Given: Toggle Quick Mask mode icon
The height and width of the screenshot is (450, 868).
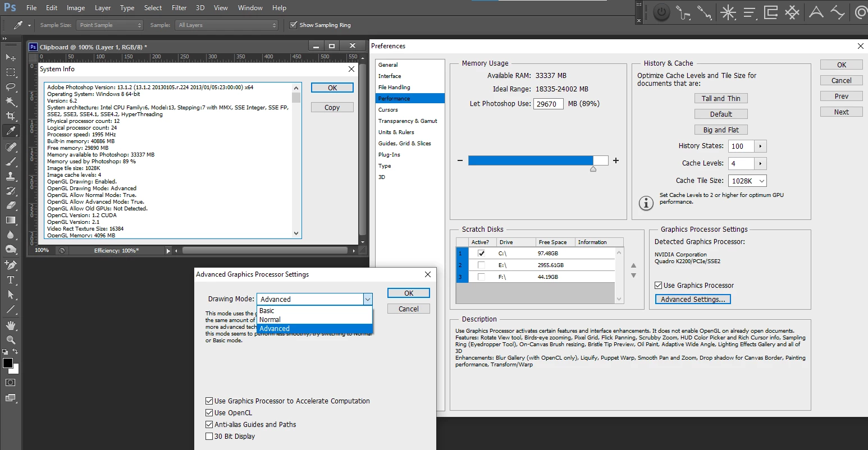Looking at the screenshot, I should [11, 383].
